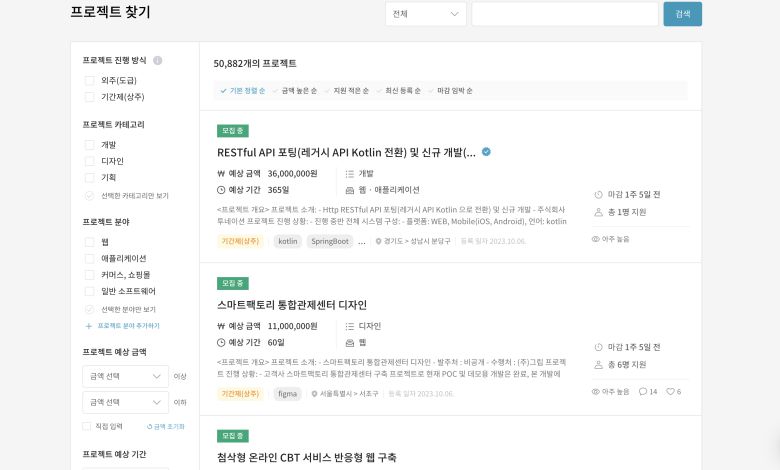Click the verified badge on RESTful API project
This screenshot has height=470, width=780.
tap(486, 152)
